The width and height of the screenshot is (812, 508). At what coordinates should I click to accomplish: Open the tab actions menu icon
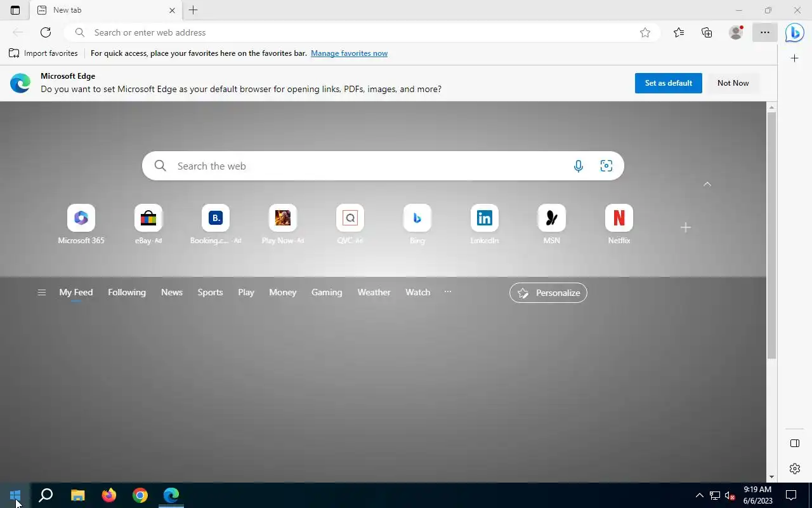pos(15,10)
